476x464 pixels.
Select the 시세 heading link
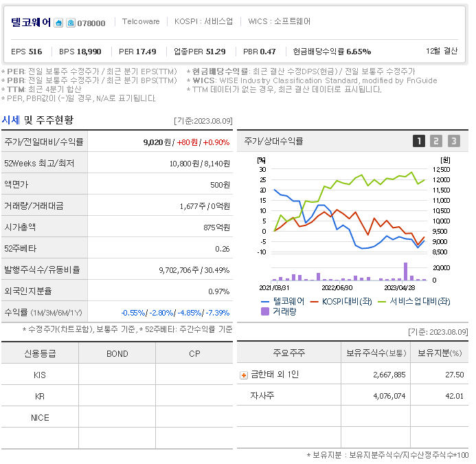tap(10, 120)
